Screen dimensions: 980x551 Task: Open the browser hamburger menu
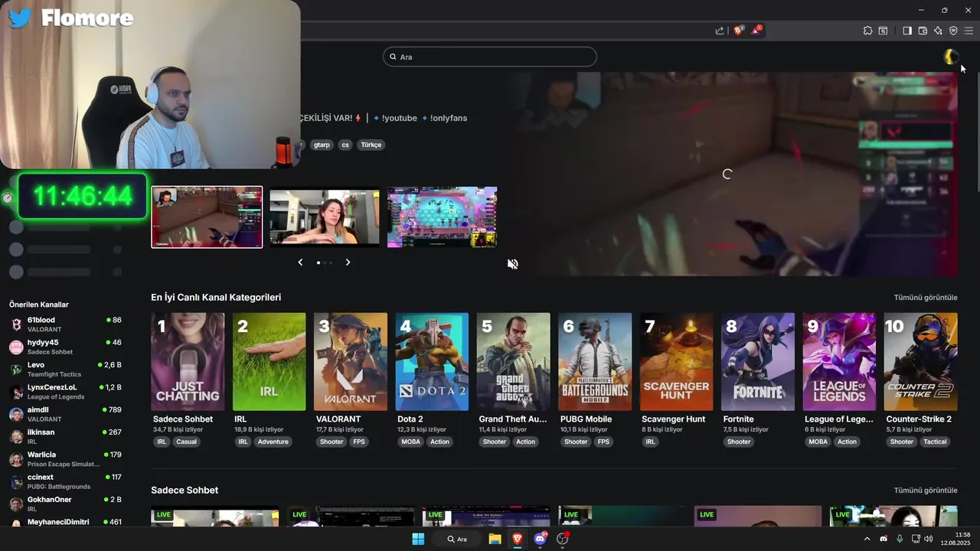coord(969,31)
